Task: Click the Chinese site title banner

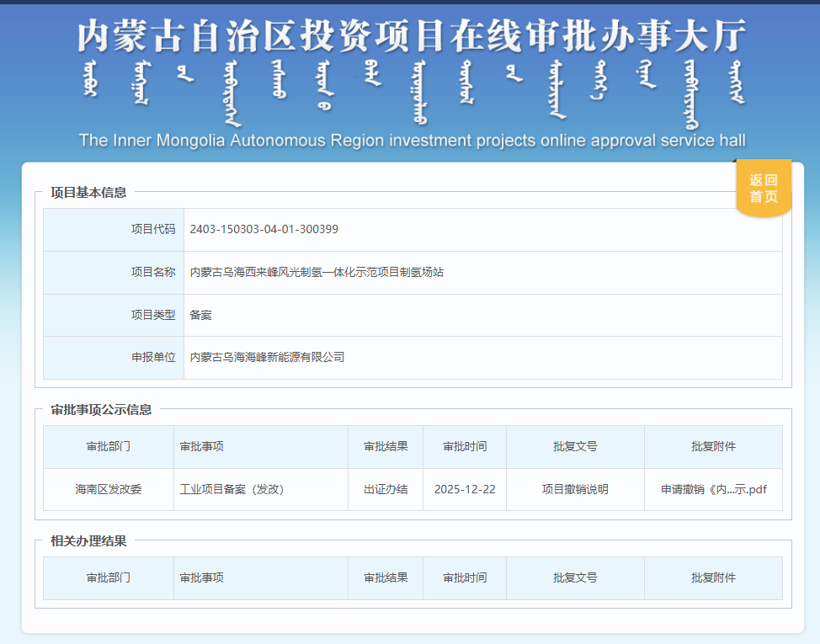Action: point(412,35)
